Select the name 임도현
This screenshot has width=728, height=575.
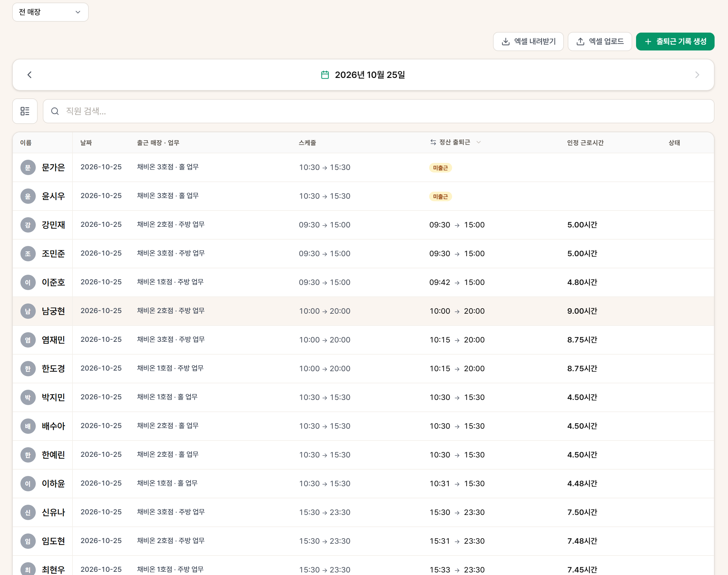click(x=53, y=541)
